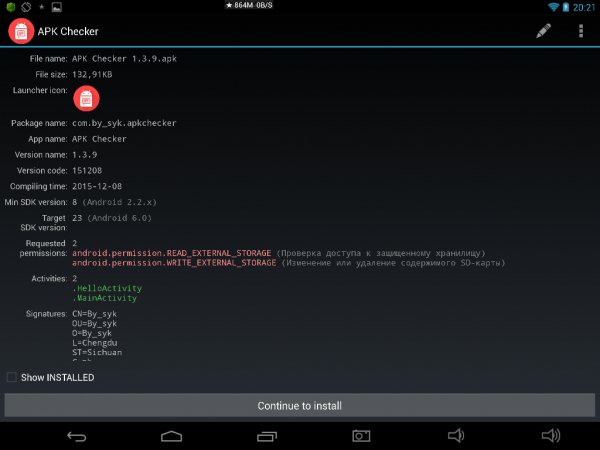Tap the .HelloActivity entry
This screenshot has width=600, height=450.
point(107,288)
